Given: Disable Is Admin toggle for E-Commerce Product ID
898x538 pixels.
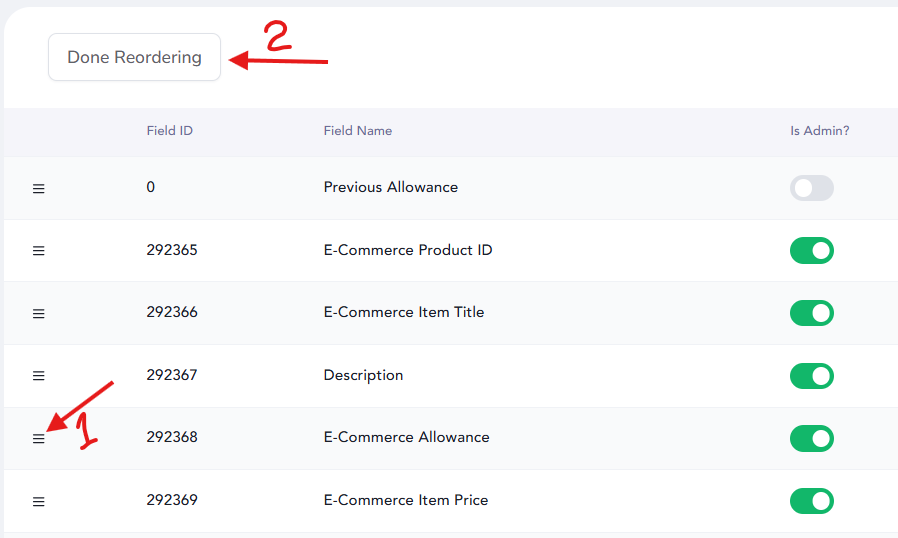Looking at the screenshot, I should pos(812,250).
